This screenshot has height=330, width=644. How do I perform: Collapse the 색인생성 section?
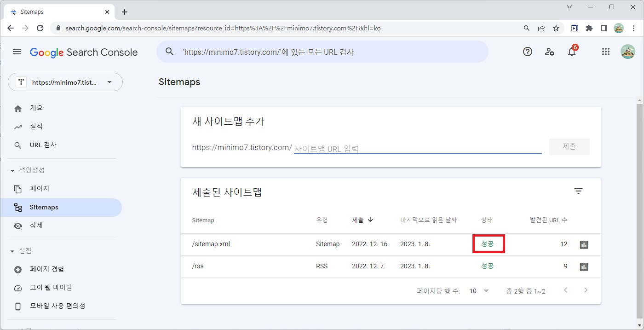pos(12,170)
